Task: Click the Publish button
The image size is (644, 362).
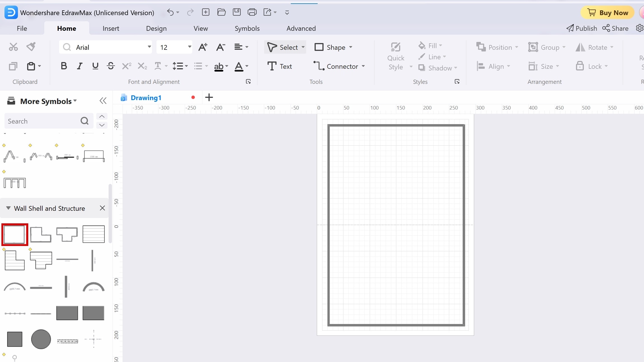Action: (582, 28)
